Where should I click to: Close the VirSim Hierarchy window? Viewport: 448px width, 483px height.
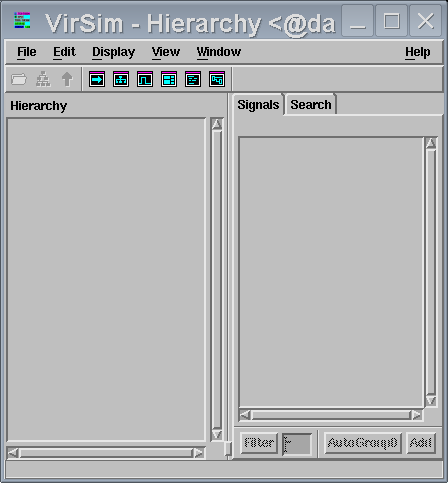coord(426,21)
